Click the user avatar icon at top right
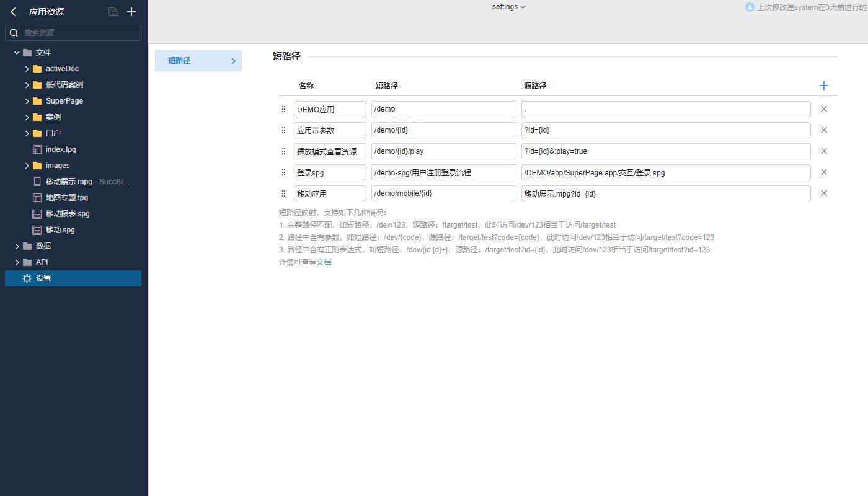 tap(750, 7)
